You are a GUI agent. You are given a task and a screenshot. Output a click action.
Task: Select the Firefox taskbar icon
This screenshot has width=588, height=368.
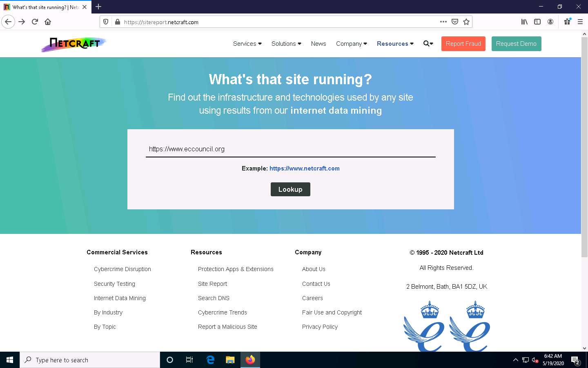pyautogui.click(x=250, y=360)
